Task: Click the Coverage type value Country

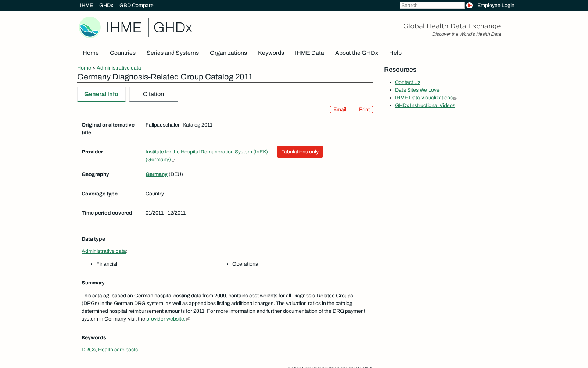Action: click(x=155, y=194)
